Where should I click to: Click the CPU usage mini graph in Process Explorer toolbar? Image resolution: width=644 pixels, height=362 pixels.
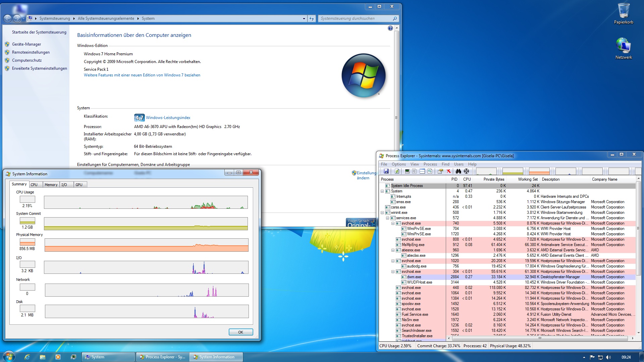tap(486, 171)
